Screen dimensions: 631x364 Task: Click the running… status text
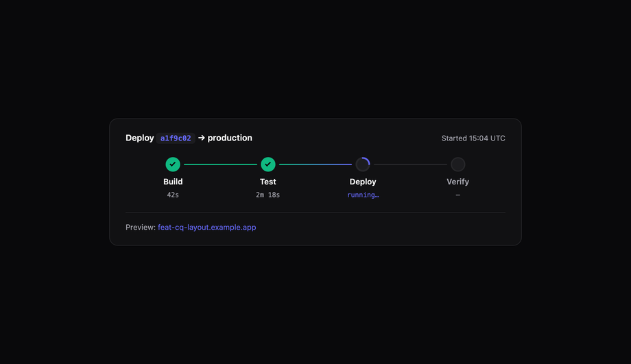tap(363, 195)
